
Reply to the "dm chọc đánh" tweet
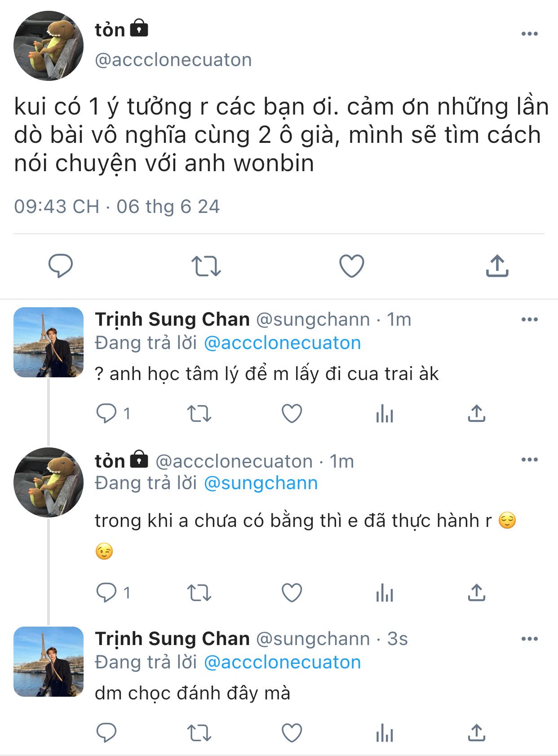tap(106, 733)
